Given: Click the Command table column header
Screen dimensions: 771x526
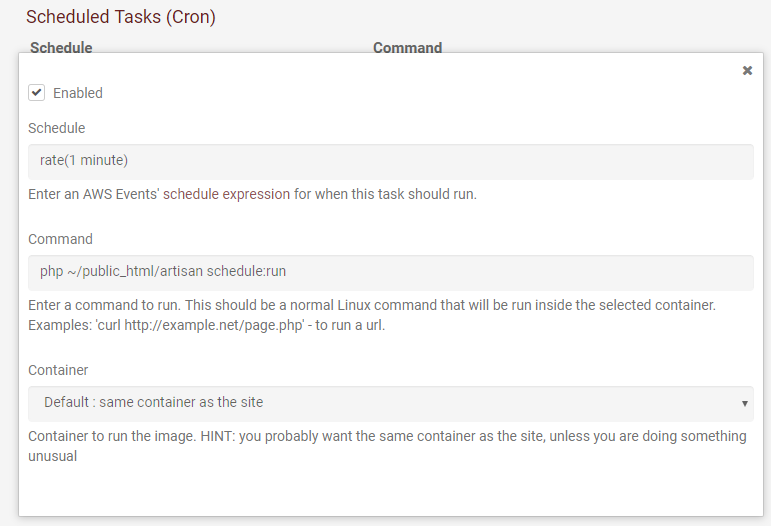Looking at the screenshot, I should [407, 47].
